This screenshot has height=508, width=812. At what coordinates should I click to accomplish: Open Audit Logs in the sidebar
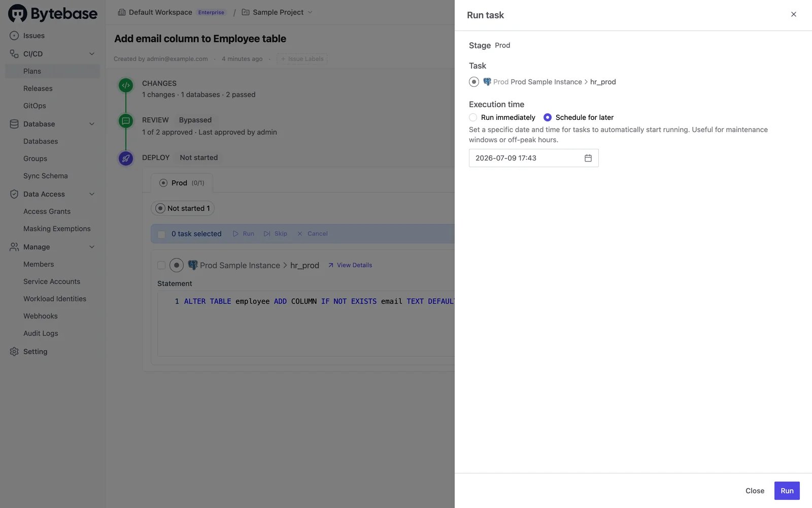point(41,333)
